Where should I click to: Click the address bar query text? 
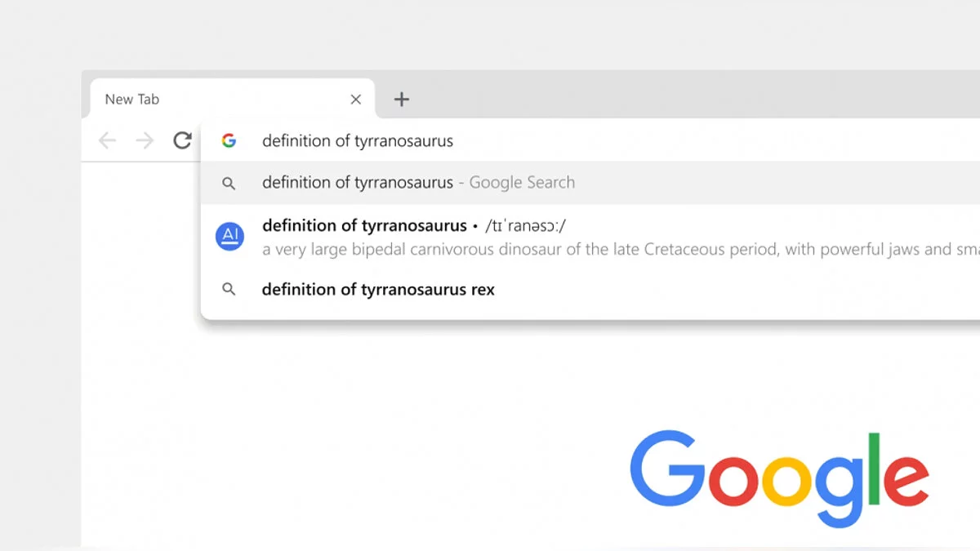pos(357,140)
